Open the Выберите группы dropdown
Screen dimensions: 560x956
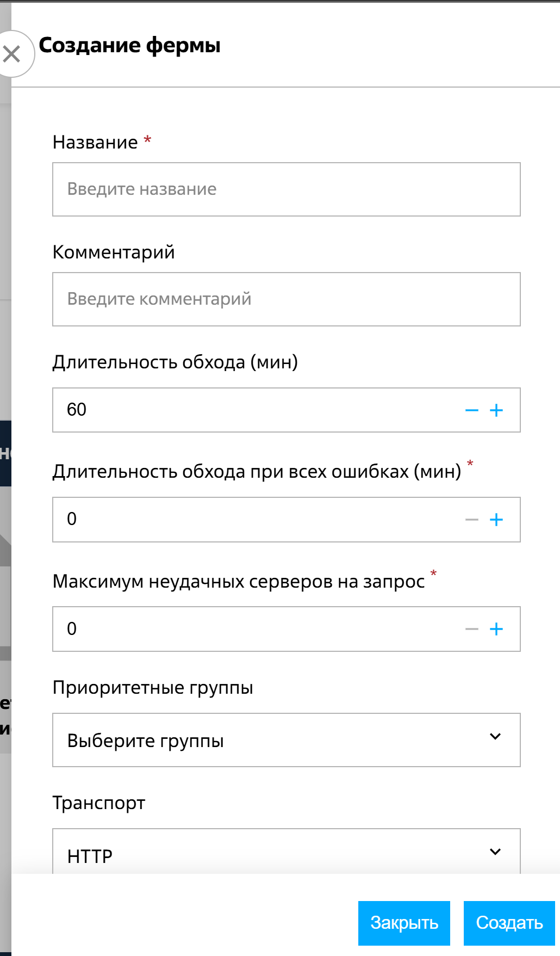(286, 740)
